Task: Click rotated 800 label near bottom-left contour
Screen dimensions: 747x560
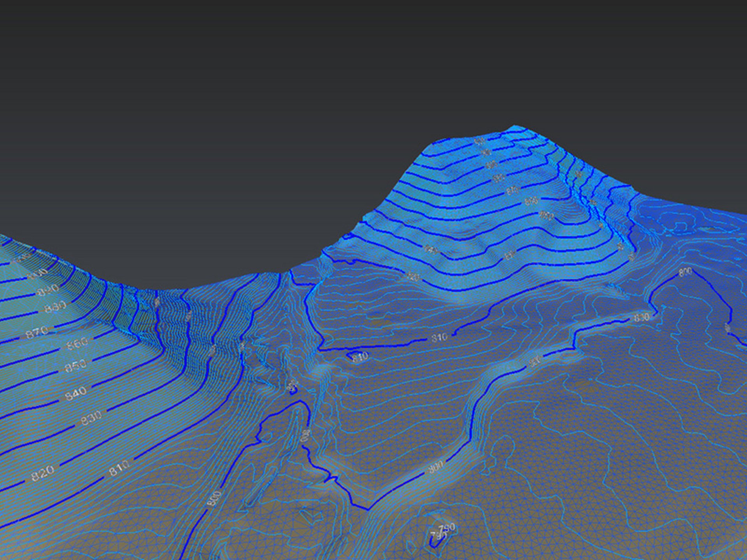Action: point(214,499)
